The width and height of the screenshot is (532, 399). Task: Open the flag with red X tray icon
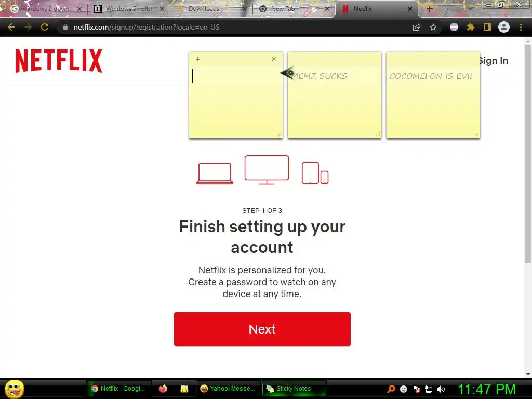point(416,389)
